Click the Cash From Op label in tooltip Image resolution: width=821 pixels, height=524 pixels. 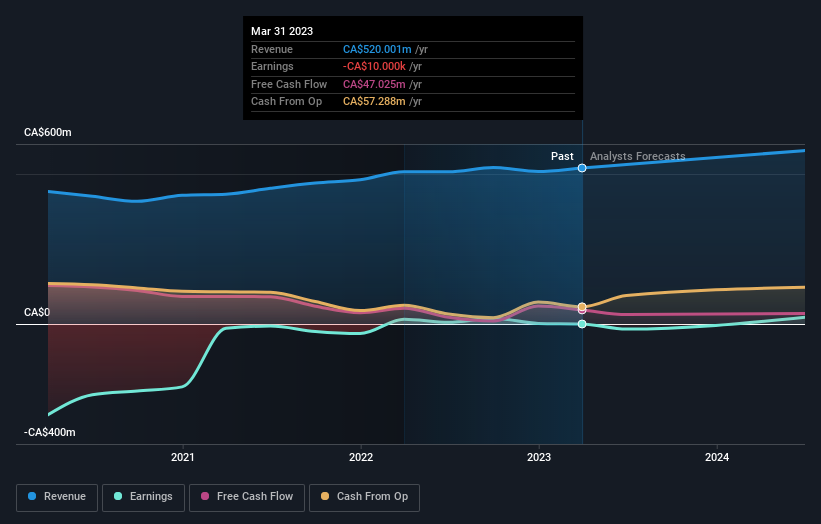[x=286, y=102]
